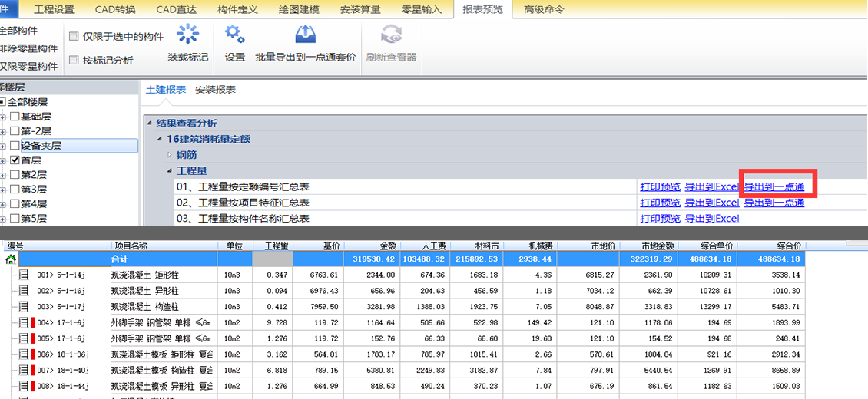Select 非除零星构件 option
Viewport: 868px width, 399px height.
[28, 48]
